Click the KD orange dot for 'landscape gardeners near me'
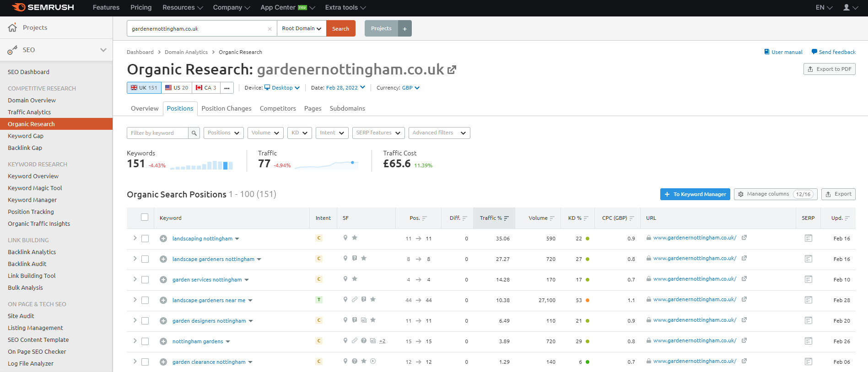The width and height of the screenshot is (868, 372). pos(588,300)
